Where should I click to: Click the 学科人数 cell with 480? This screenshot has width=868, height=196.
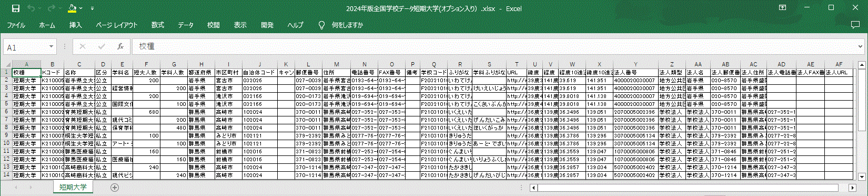pyautogui.click(x=174, y=128)
